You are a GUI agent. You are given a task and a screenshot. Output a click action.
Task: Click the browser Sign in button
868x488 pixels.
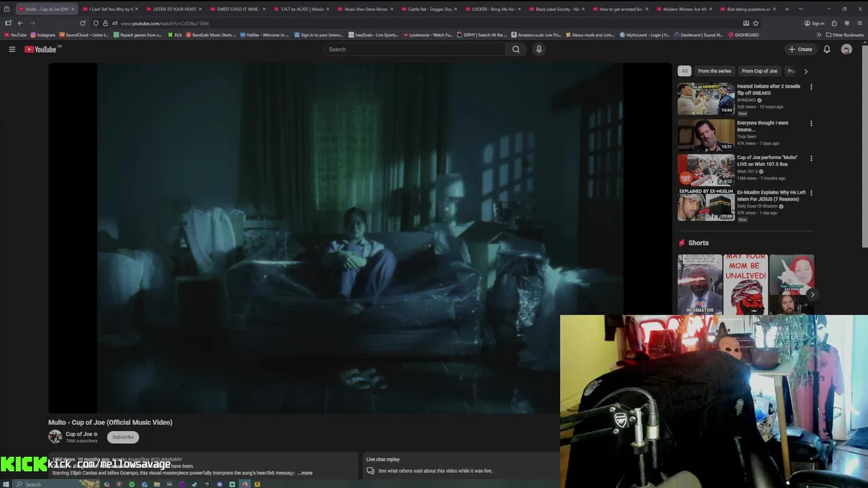(814, 23)
